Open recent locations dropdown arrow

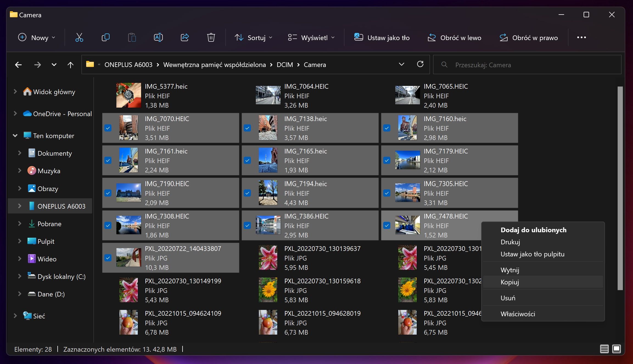(x=54, y=65)
